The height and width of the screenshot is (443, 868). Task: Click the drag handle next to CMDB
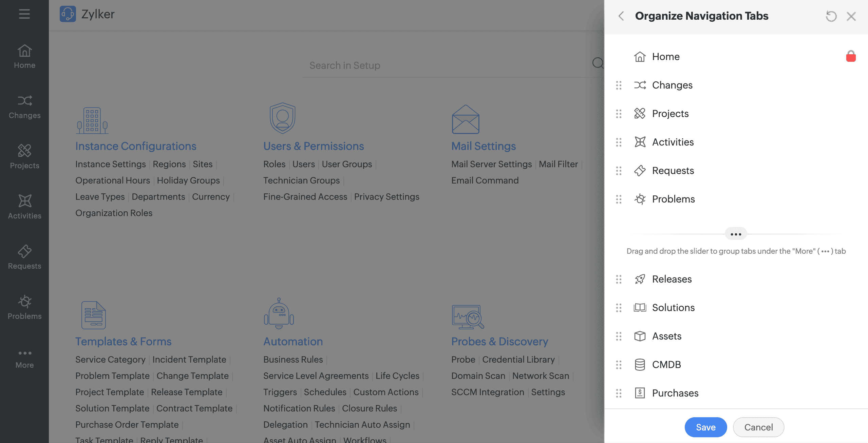[619, 365]
